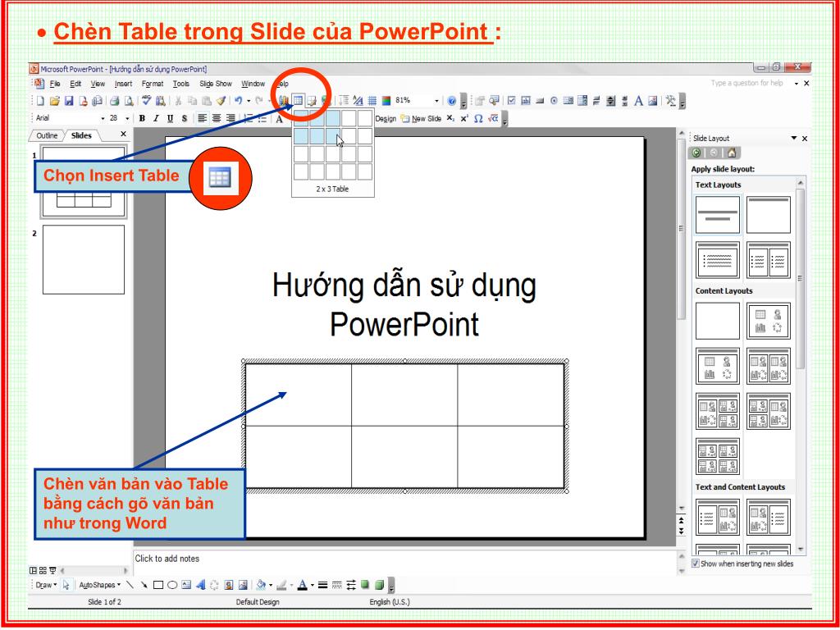Insert Clip Art from Drawing toolbar
This screenshot has width=840, height=630.
229,585
